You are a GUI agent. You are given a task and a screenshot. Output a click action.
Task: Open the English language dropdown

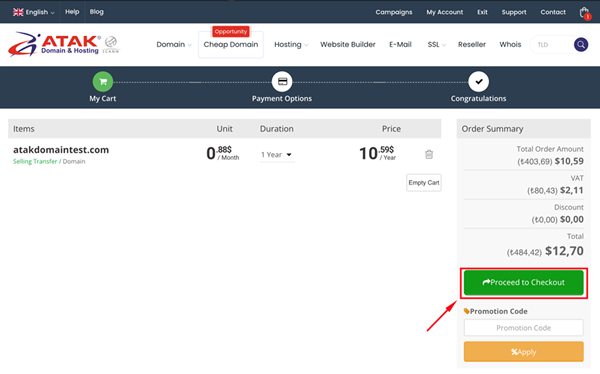[x=34, y=12]
